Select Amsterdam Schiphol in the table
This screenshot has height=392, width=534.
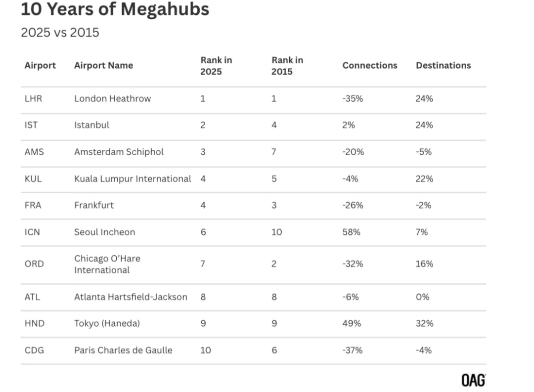[x=119, y=152]
